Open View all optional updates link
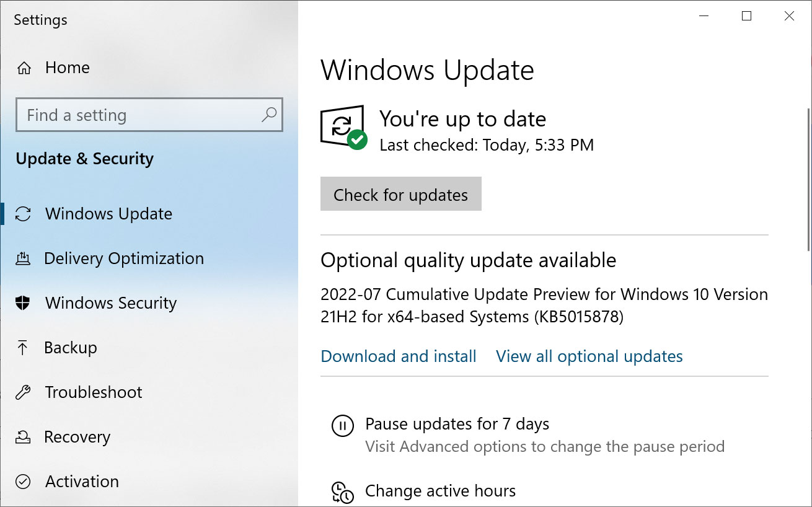Viewport: 812px width, 507px height. tap(589, 356)
